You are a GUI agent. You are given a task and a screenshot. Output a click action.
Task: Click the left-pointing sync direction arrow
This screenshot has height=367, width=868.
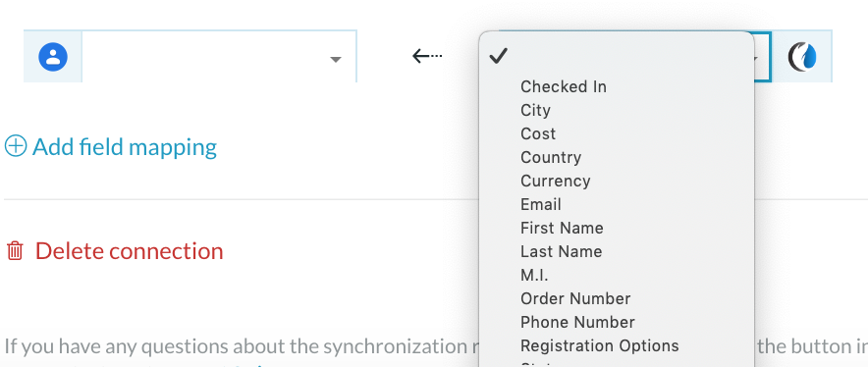(x=427, y=56)
